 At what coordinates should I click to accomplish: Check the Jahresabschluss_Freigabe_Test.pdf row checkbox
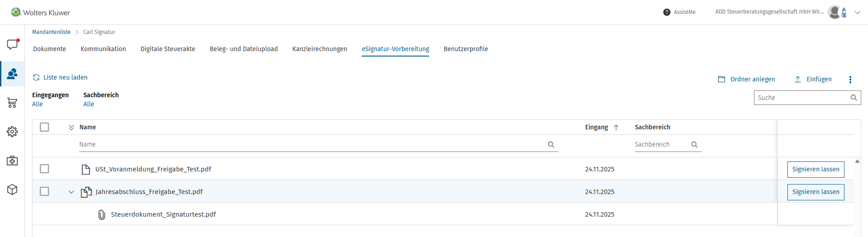tap(44, 191)
